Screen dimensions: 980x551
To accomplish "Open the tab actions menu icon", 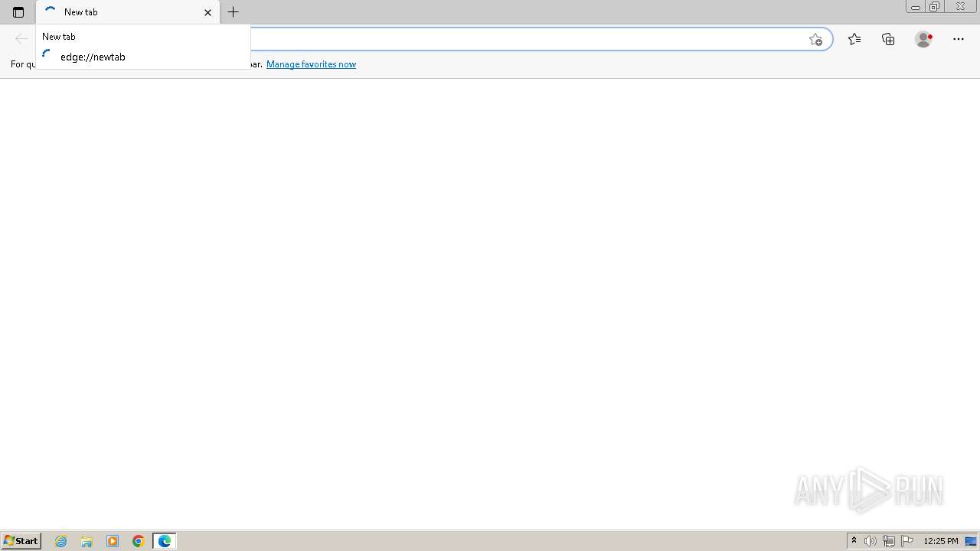I will tap(18, 12).
